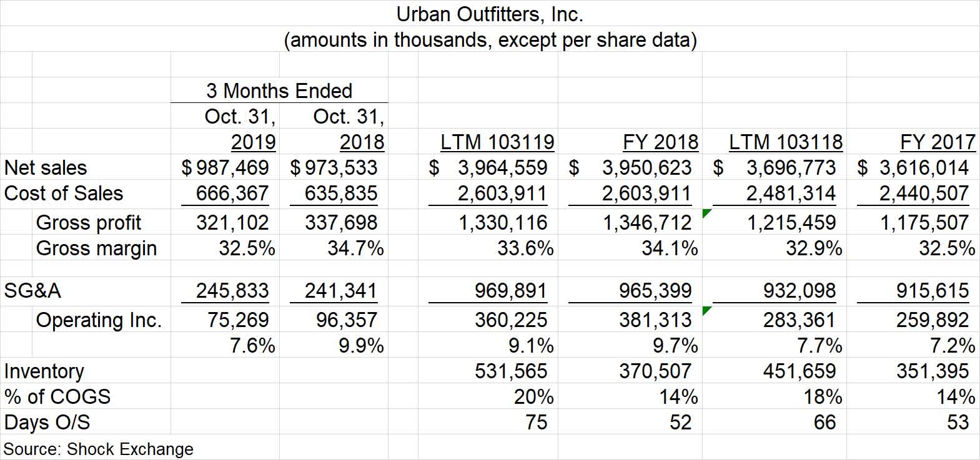Click the Gross profit row label
This screenshot has height=460, width=980.
89,223
